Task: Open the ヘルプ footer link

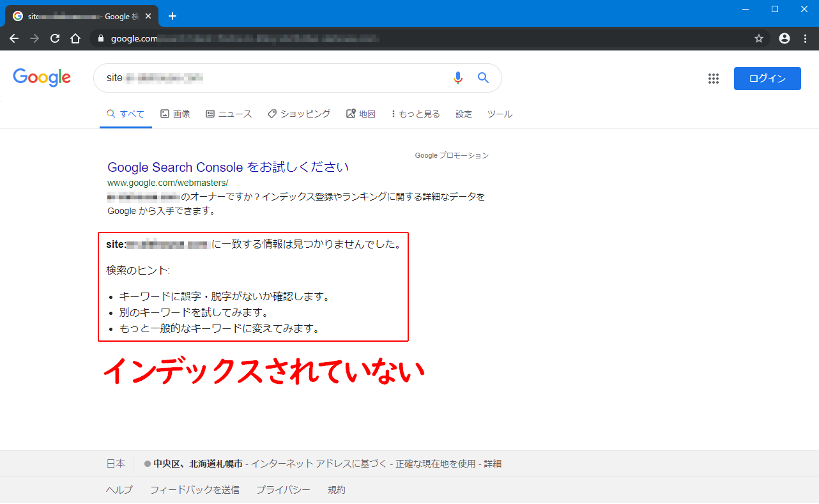Action: 119,490
